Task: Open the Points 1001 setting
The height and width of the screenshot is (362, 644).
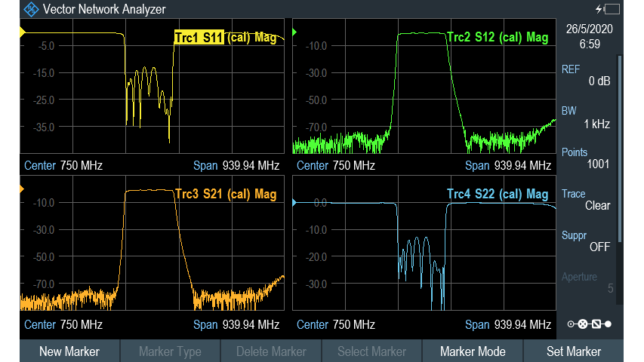Action: pyautogui.click(x=587, y=158)
